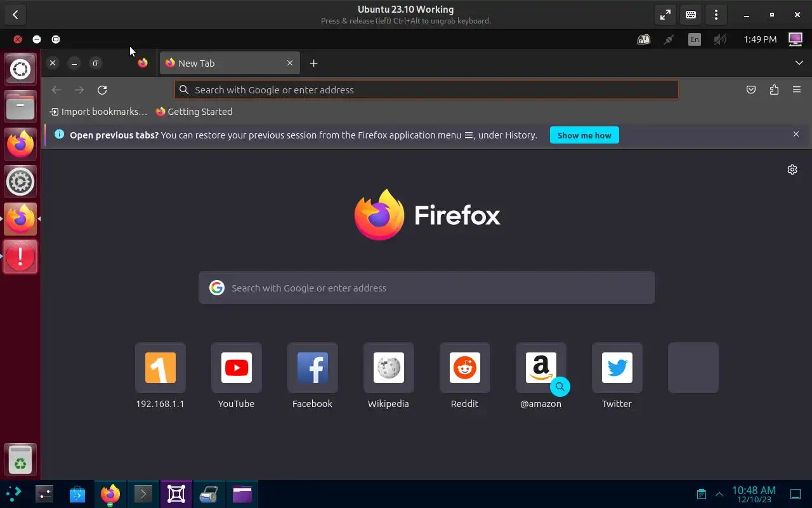Close the New Tab tab
Screen dimensions: 812x508
click(x=290, y=63)
